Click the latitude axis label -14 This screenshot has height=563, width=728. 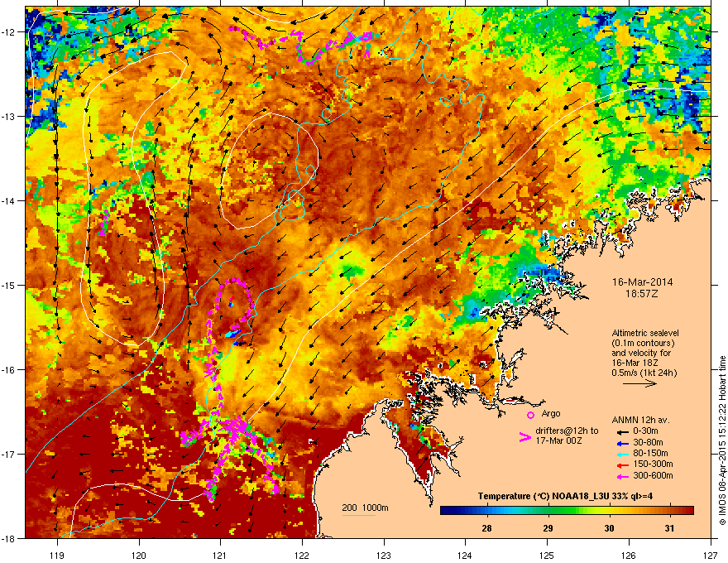point(9,200)
